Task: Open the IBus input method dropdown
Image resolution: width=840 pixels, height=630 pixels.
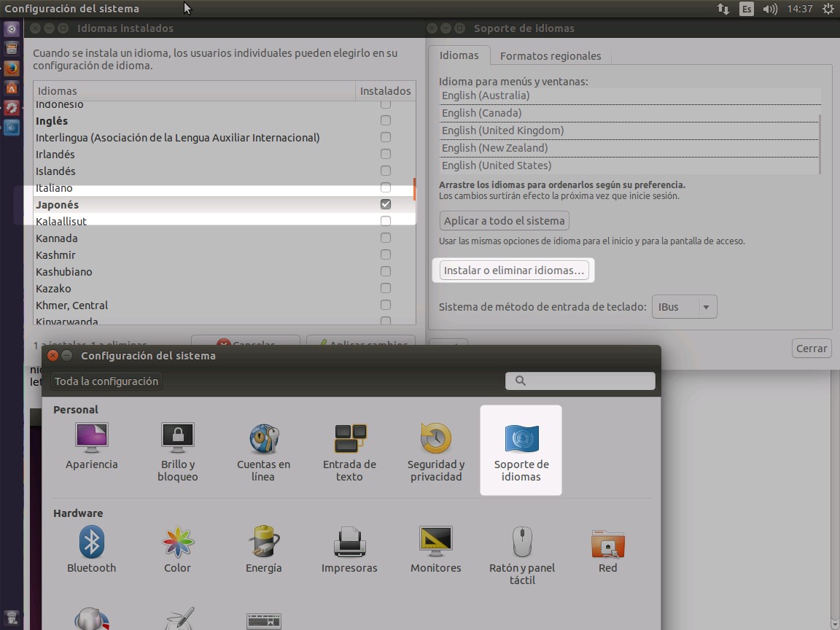Action: (684, 307)
